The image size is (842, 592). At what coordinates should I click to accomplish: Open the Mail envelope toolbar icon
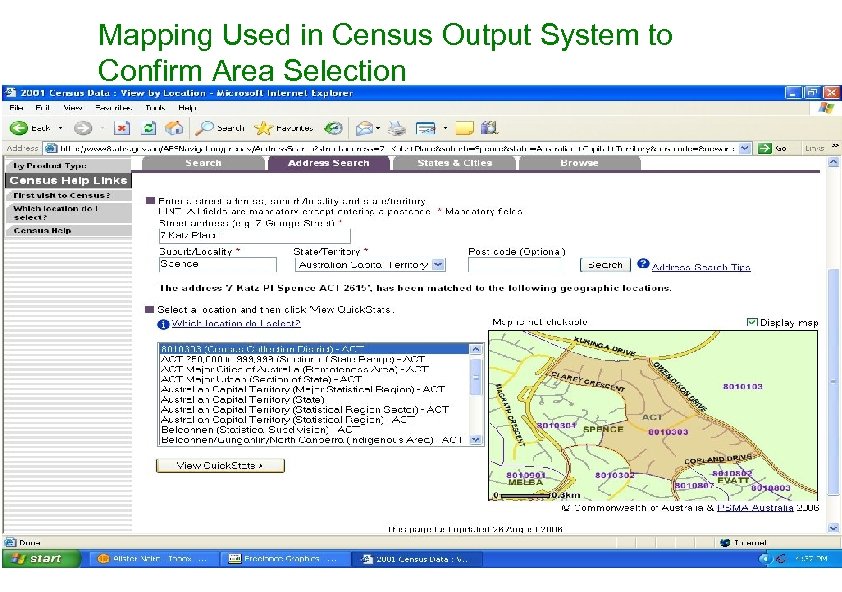(364, 128)
